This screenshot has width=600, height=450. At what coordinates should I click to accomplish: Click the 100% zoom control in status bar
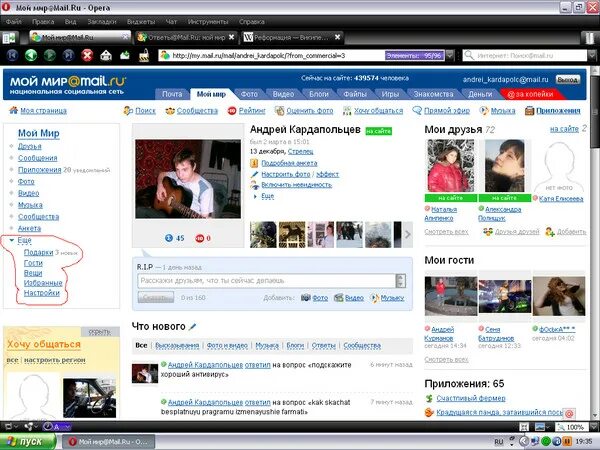(x=575, y=427)
